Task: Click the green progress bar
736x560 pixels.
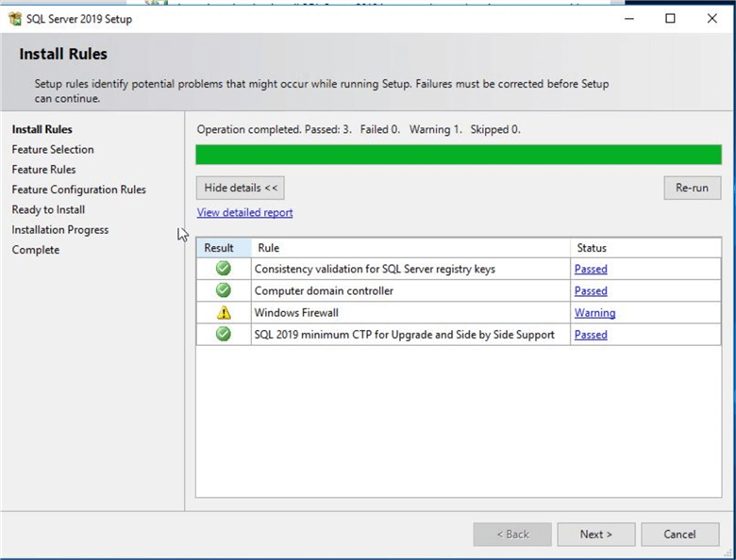Action: click(x=458, y=155)
